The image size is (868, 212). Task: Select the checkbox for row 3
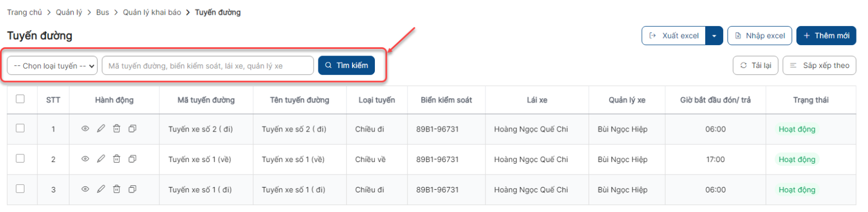[20, 189]
